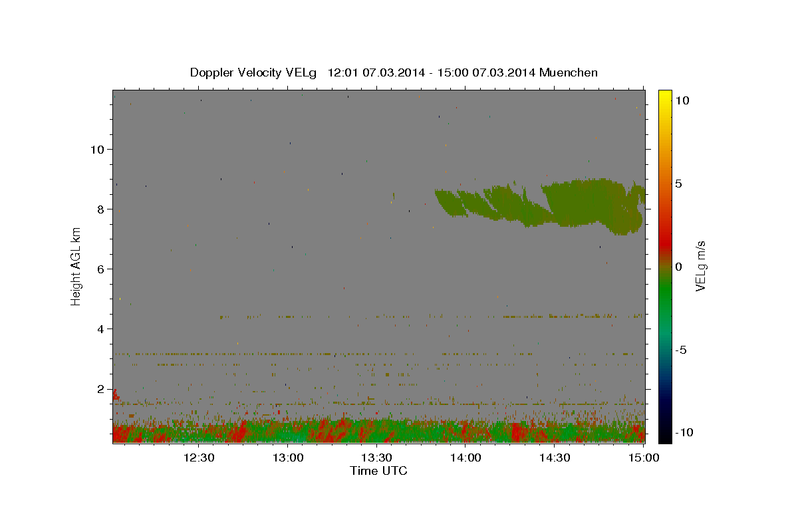Click the 'Time UTC' axis label

point(378,471)
